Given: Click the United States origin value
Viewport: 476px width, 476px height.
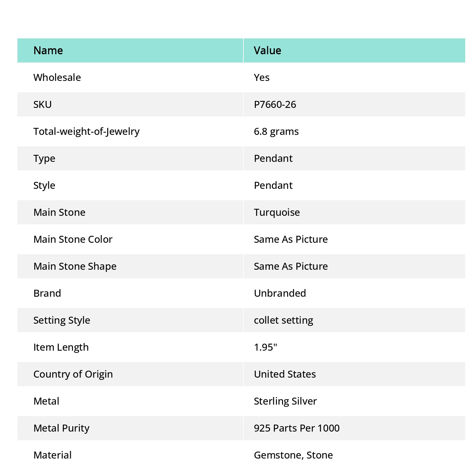Looking at the screenshot, I should [x=285, y=374].
